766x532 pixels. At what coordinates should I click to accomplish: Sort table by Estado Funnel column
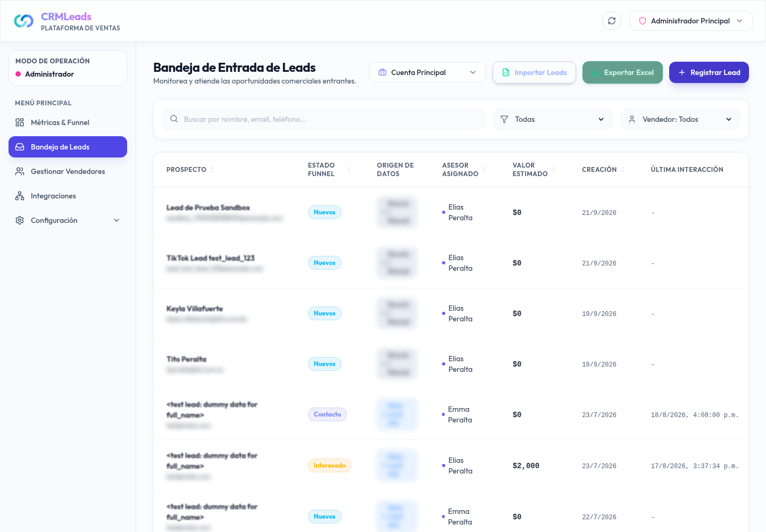coord(329,170)
